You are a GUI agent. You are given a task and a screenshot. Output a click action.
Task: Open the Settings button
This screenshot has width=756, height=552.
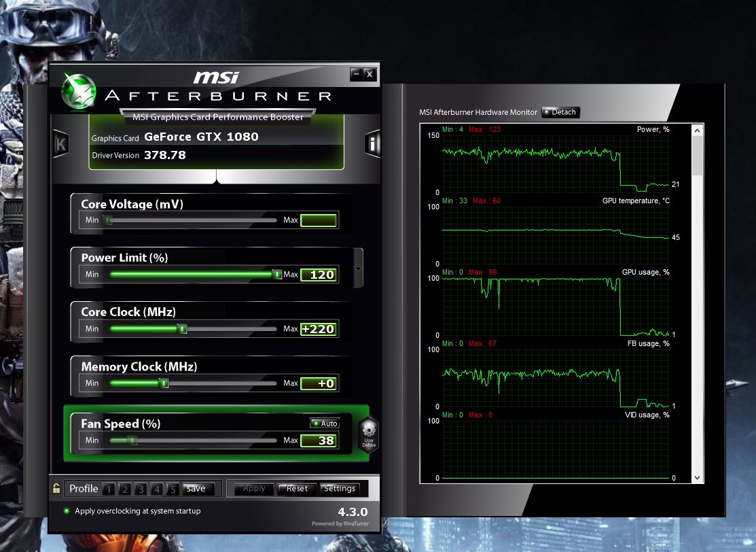340,489
